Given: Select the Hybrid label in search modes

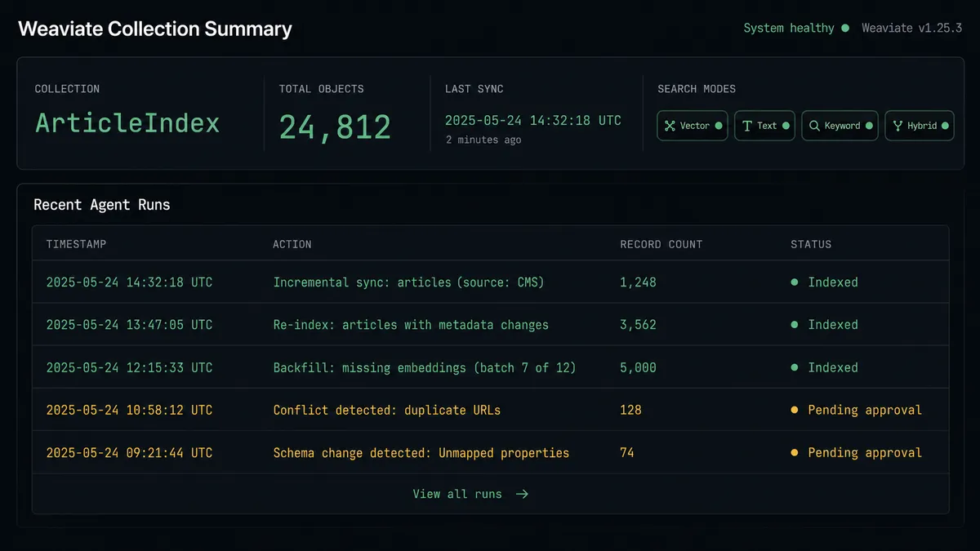Looking at the screenshot, I should pyautogui.click(x=922, y=126).
